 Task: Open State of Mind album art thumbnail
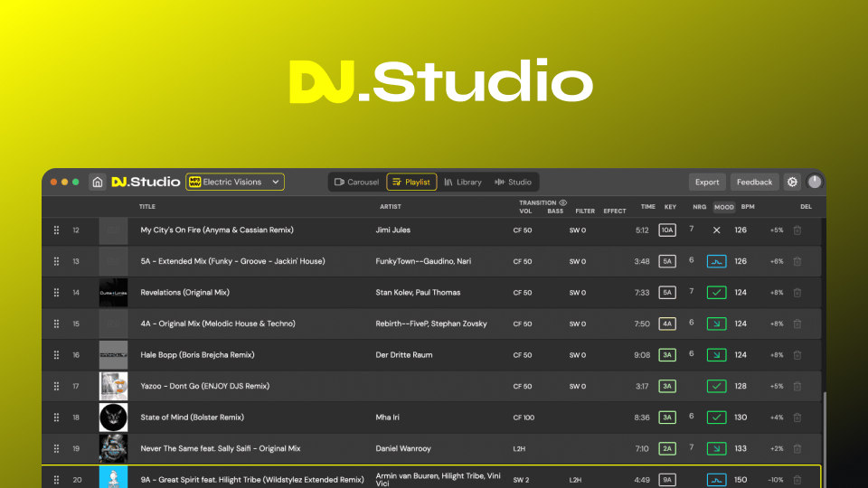114,418
